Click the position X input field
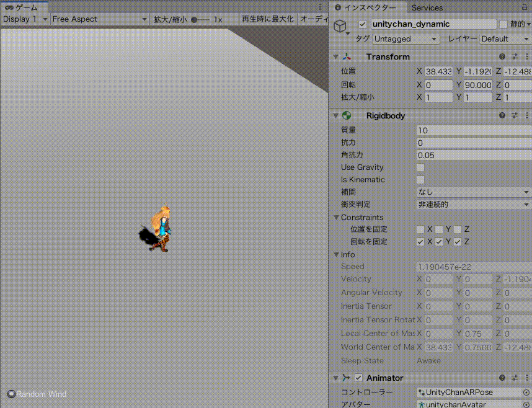 [x=439, y=71]
